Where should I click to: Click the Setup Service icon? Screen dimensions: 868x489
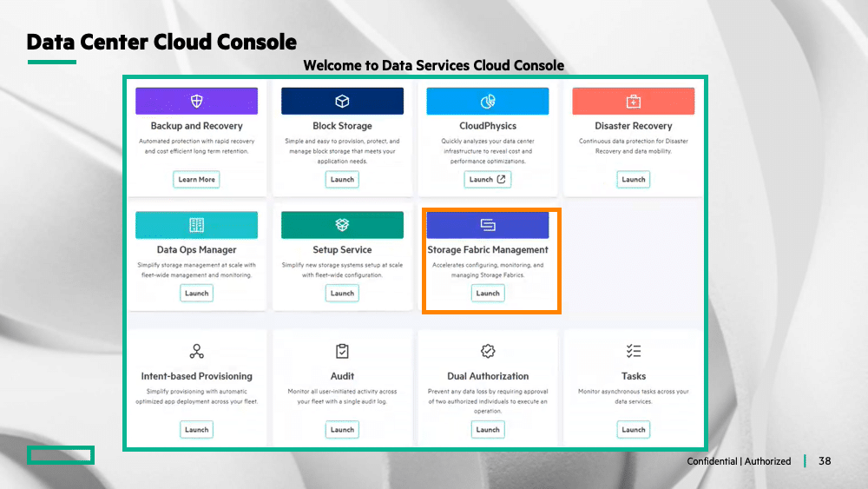[342, 225]
